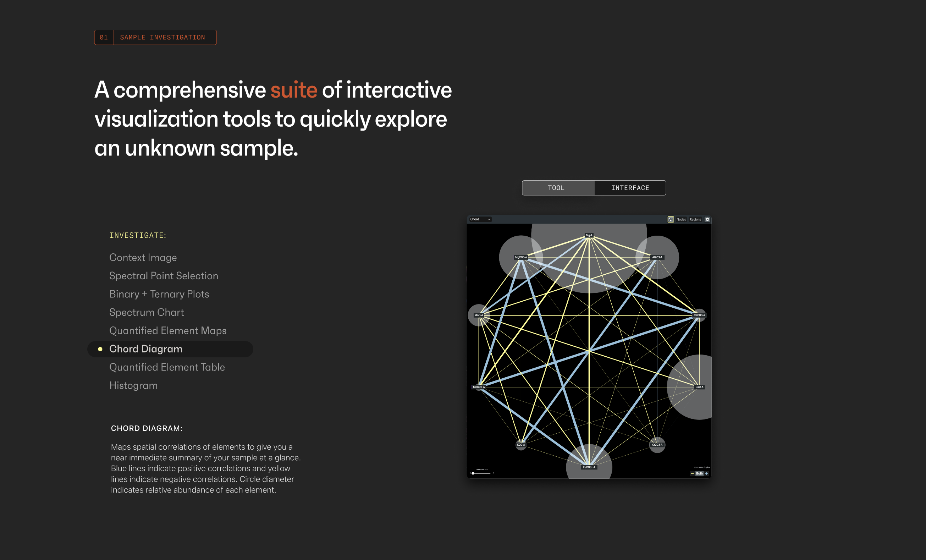Image resolution: width=926 pixels, height=560 pixels.
Task: Select Quantified Element Table item
Action: pos(167,367)
